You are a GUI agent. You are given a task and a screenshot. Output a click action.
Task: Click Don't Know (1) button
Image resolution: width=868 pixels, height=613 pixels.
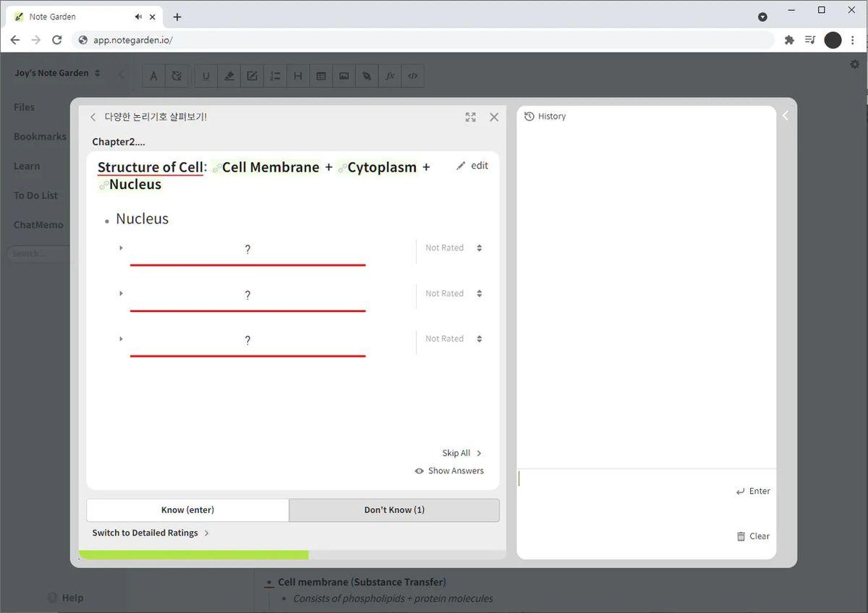pyautogui.click(x=394, y=510)
